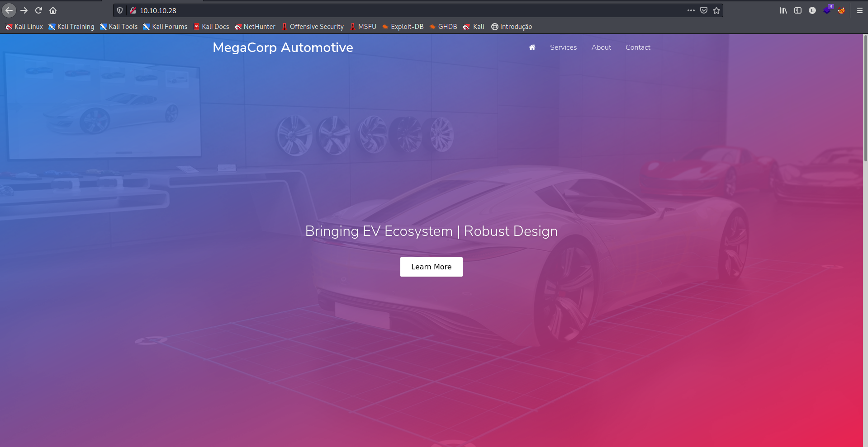Click the Contact link in the site header
The image size is (868, 447).
click(x=638, y=47)
